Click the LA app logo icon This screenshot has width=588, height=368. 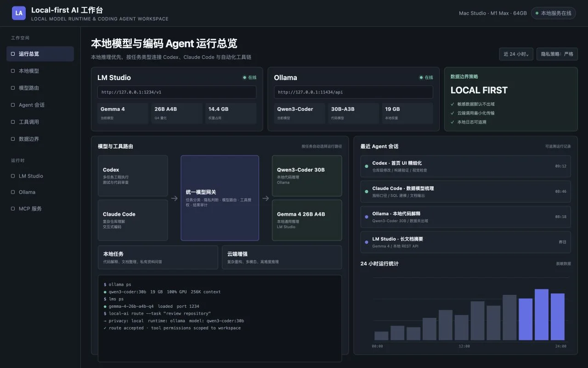click(x=19, y=13)
